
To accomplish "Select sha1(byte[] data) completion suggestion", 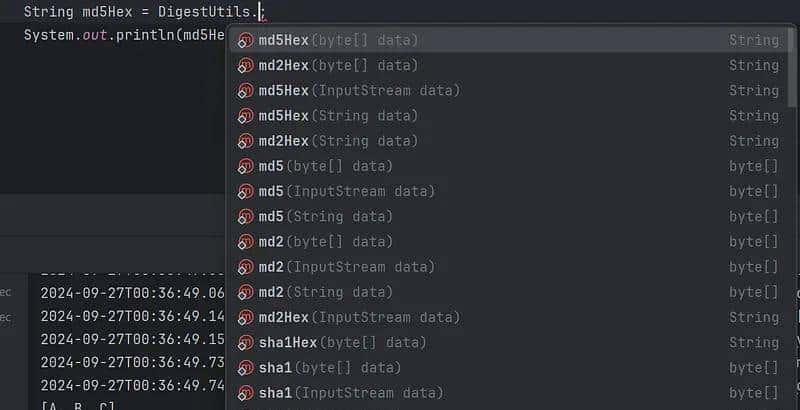I will click(330, 368).
